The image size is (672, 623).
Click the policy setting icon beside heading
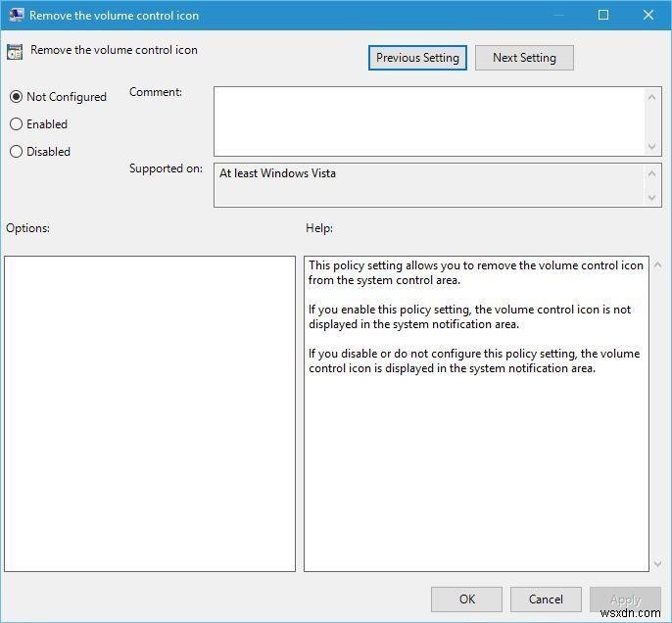(15, 52)
